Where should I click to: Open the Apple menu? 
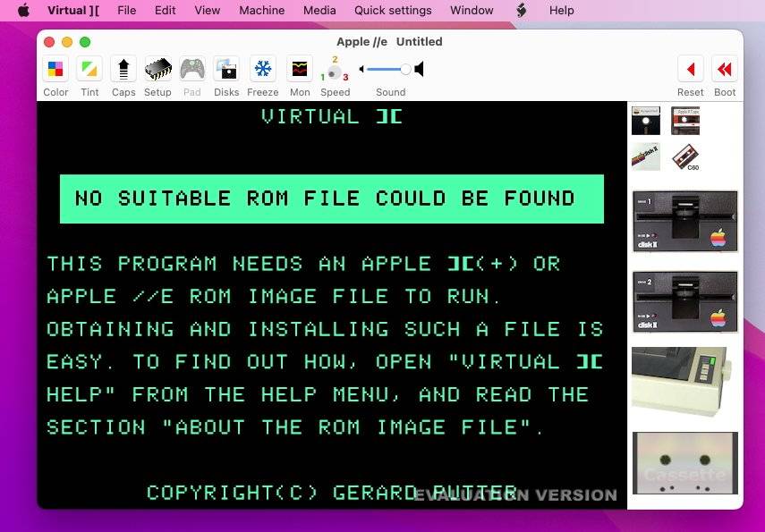pyautogui.click(x=23, y=11)
